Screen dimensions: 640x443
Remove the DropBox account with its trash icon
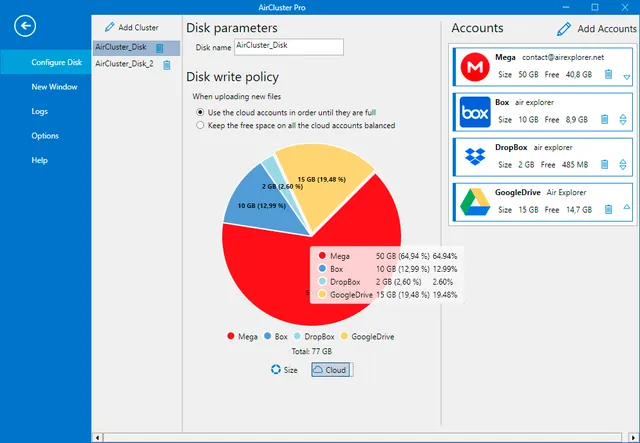(604, 164)
